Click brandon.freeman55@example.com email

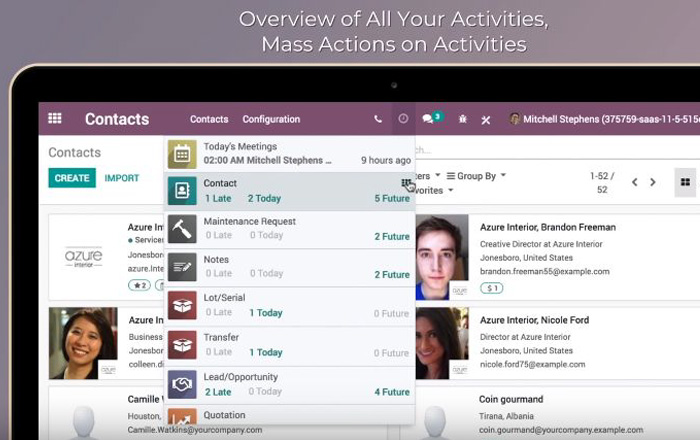coord(545,272)
